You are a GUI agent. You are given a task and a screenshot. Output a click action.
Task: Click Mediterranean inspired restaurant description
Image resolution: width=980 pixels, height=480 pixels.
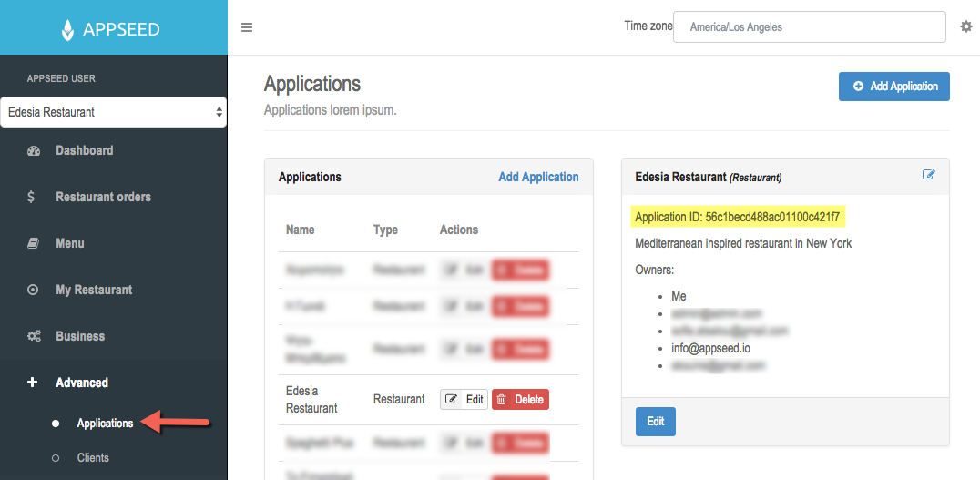pyautogui.click(x=743, y=243)
